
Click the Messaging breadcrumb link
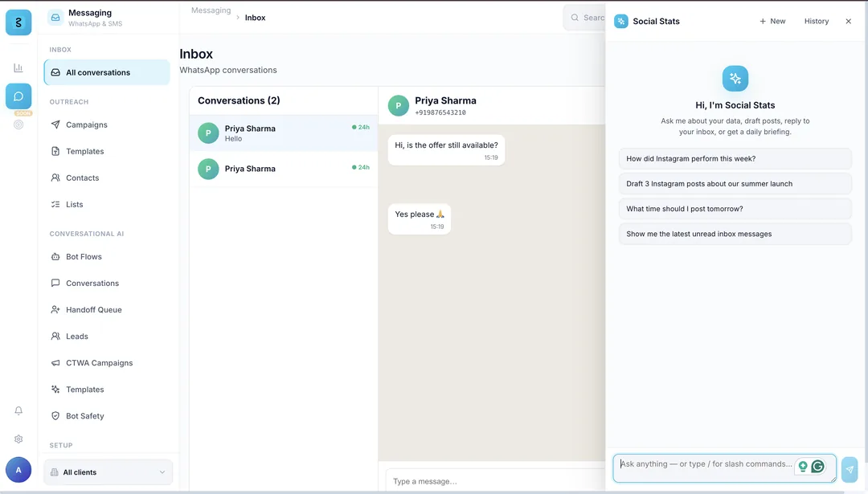[211, 10]
